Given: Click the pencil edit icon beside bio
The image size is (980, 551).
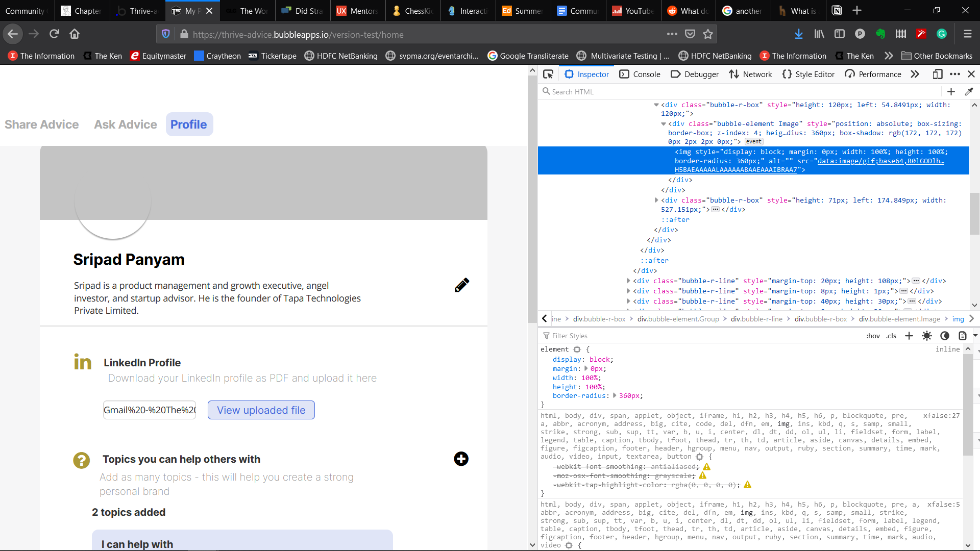Looking at the screenshot, I should (461, 285).
